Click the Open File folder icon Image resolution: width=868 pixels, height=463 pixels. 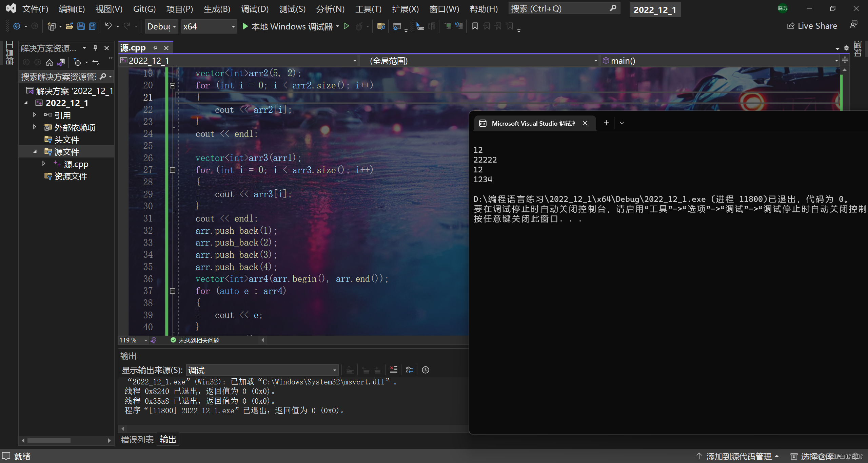tap(70, 26)
